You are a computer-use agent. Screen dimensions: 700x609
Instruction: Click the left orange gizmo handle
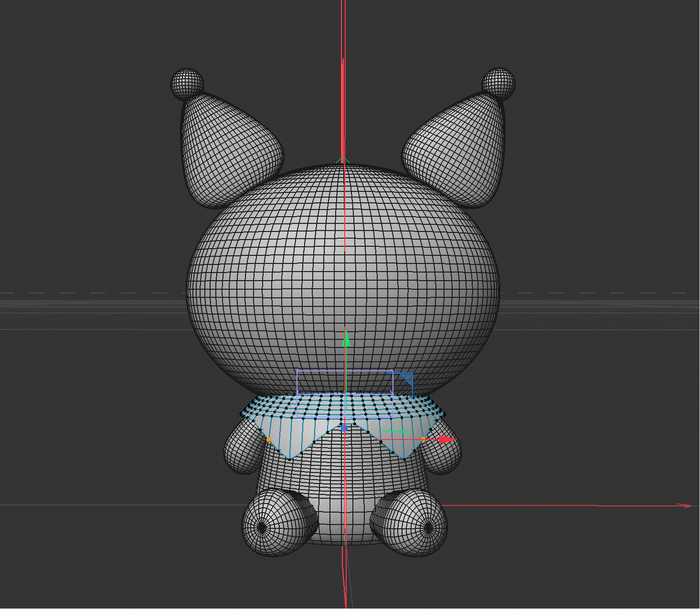pyautogui.click(x=268, y=439)
